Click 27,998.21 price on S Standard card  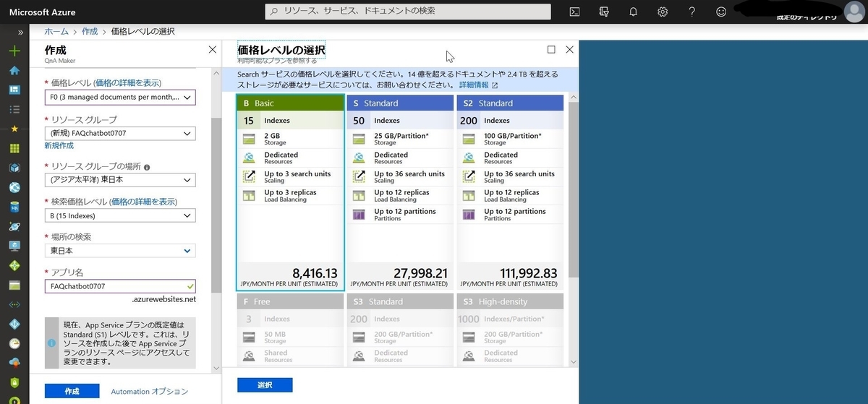pos(420,273)
